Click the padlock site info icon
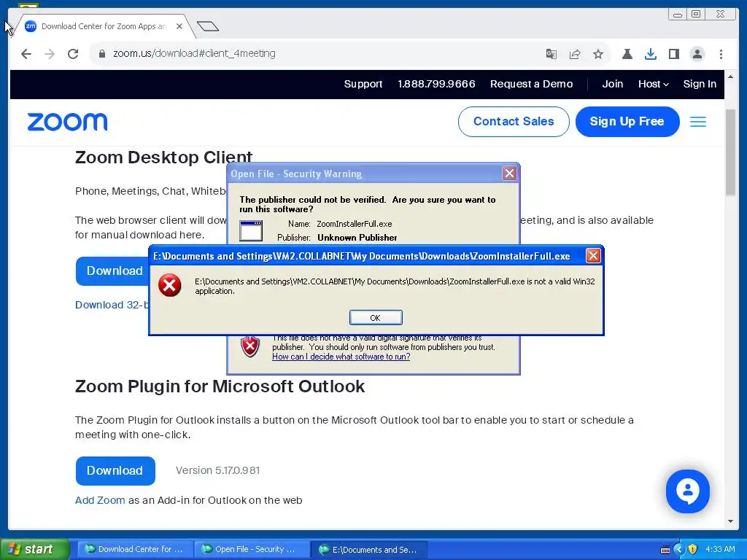Screen dimensions: 747x560 coord(101,54)
